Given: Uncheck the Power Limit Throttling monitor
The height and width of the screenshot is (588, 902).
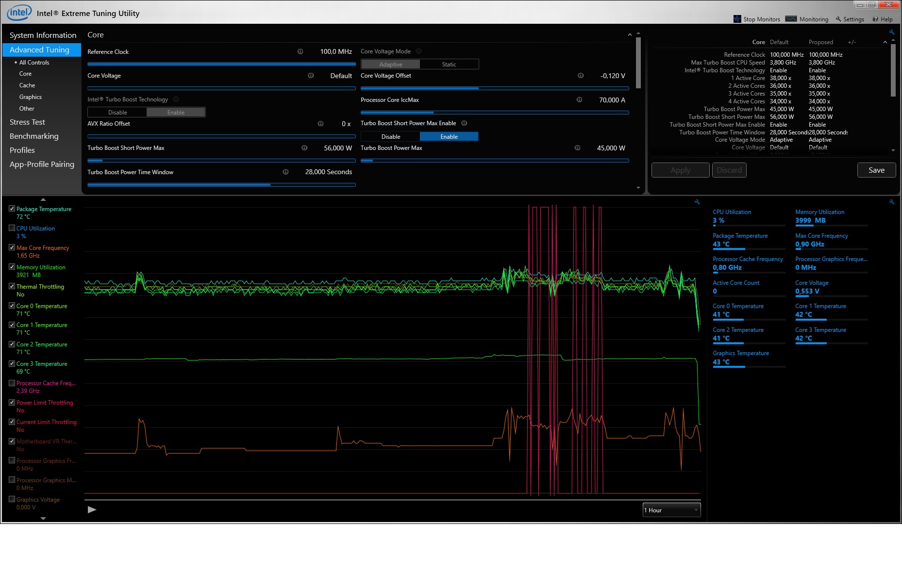Looking at the screenshot, I should [x=12, y=402].
